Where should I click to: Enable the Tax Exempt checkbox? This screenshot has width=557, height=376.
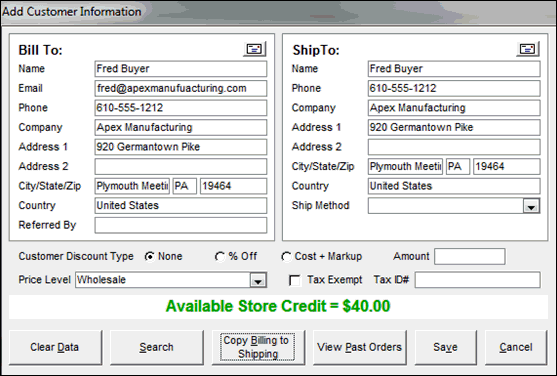click(x=294, y=280)
